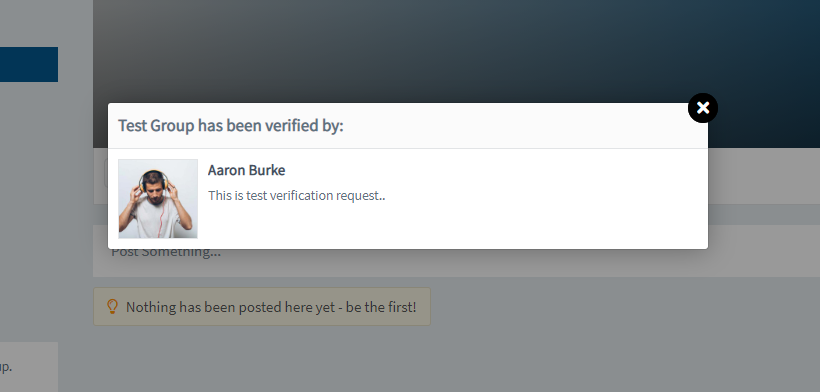Click the dimmed grey toolbar strip right of the popup
The height and width of the screenshot is (392, 820).
click(764, 176)
